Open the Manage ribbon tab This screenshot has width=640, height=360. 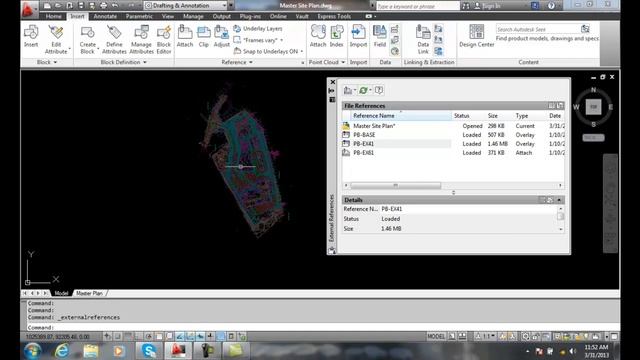coord(193,16)
